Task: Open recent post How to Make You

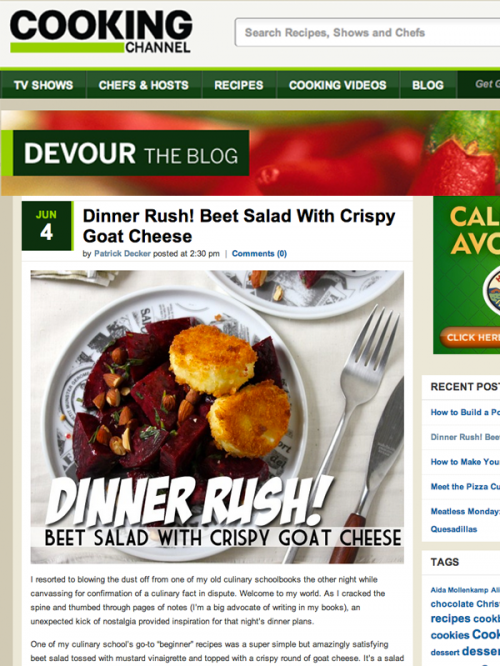Action: 465,462
